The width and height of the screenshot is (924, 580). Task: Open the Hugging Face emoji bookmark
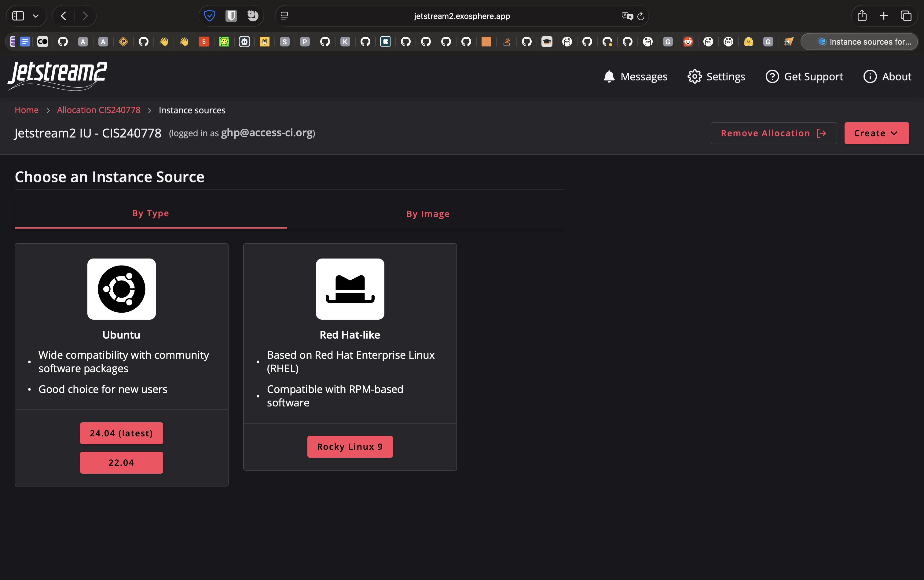[x=748, y=42]
